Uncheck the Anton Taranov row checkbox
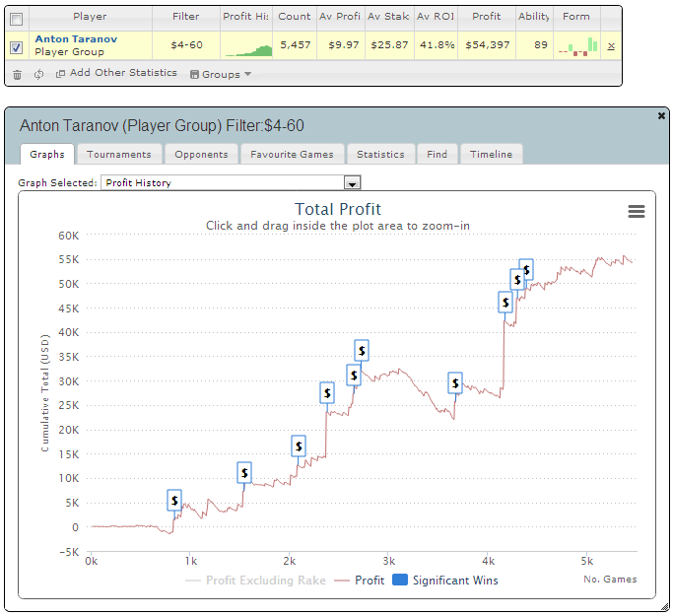This screenshot has width=673, height=616. click(16, 46)
